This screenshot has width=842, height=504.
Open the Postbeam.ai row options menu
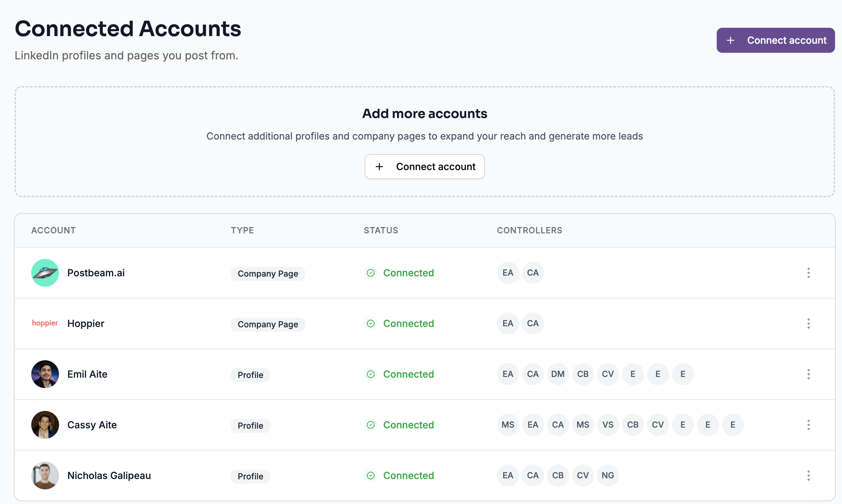pos(809,273)
